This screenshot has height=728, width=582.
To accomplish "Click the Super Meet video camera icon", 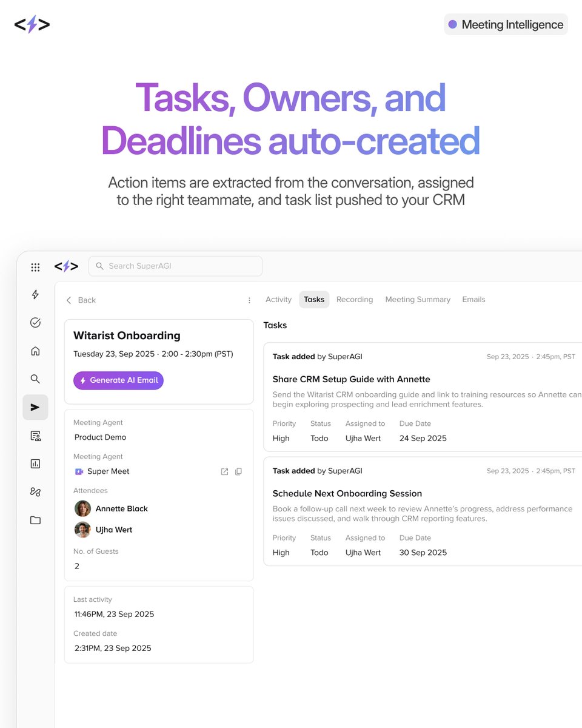I will (x=79, y=471).
